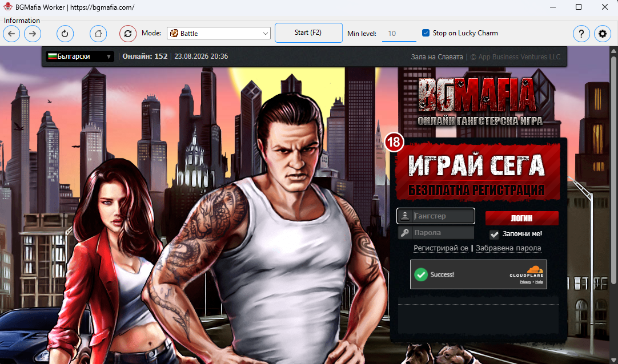Toggle Stop on Lucky Charm checkbox
The image size is (618, 364).
[x=426, y=33]
